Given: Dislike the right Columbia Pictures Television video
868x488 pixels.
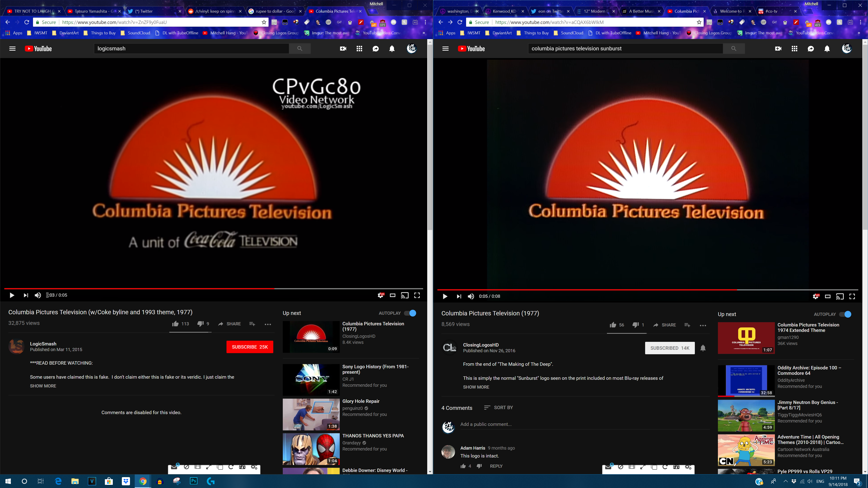Looking at the screenshot, I should point(635,325).
